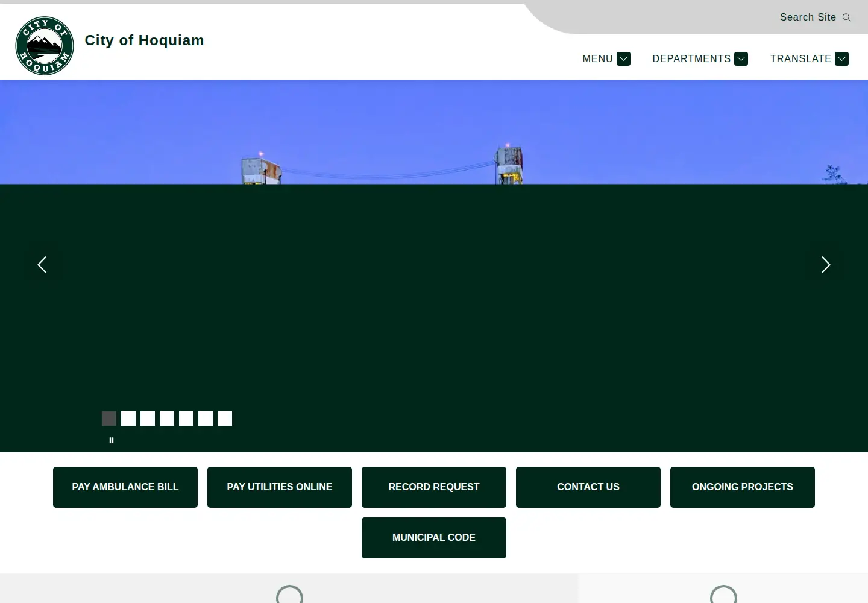Open the MENU navigation item
The width and height of the screenshot is (868, 603).
click(597, 58)
